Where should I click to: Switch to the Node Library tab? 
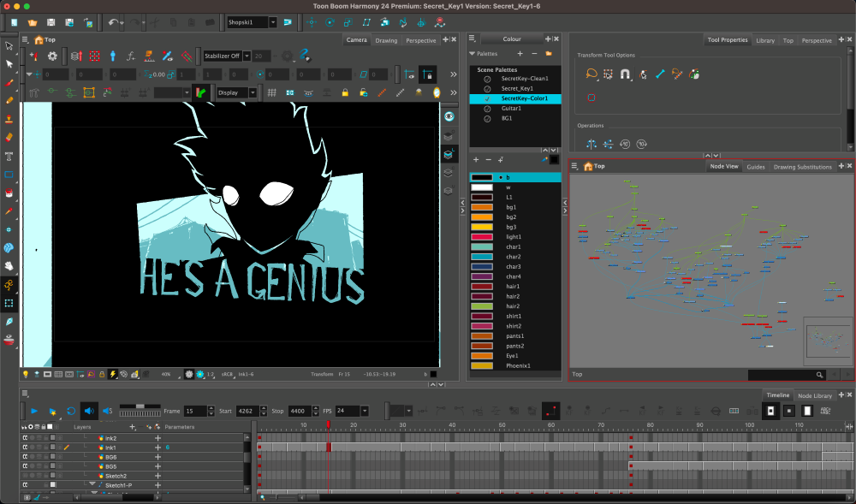point(815,395)
